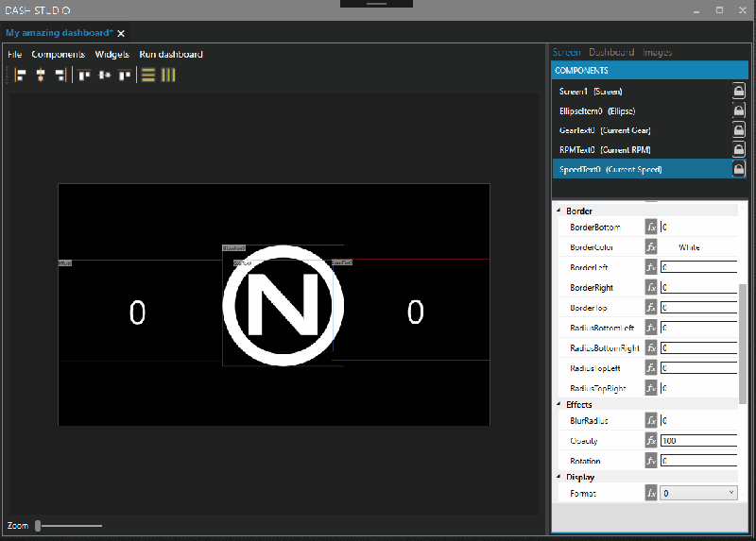Screen dimensions: 756x541
Task: Click the COMPONENTS panel header
Action: coord(650,70)
